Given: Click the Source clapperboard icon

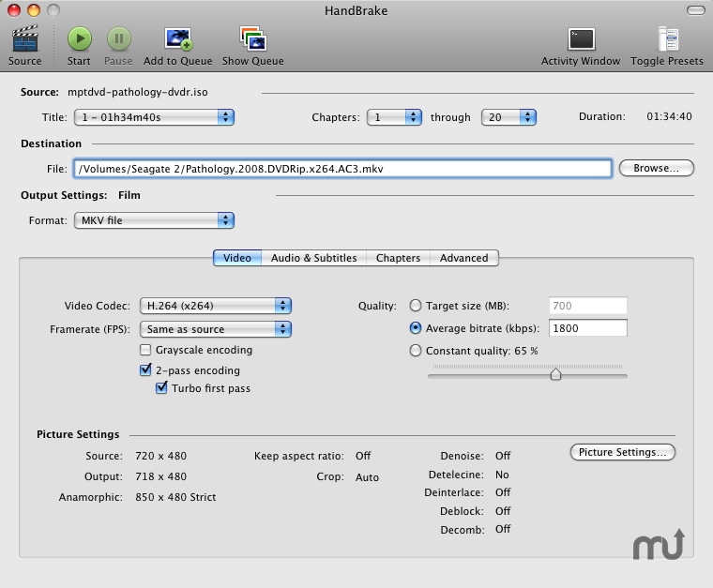Looking at the screenshot, I should (24, 39).
